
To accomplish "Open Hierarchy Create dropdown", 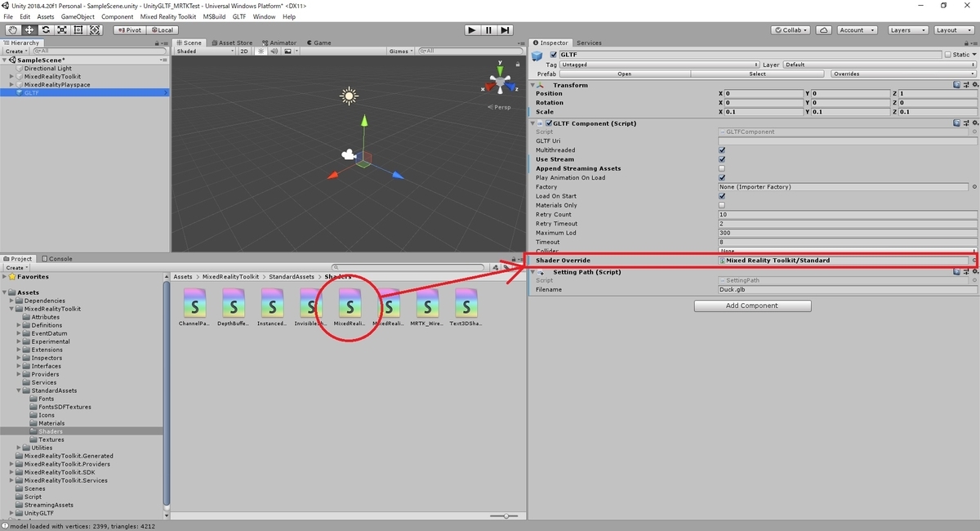I will [x=16, y=51].
